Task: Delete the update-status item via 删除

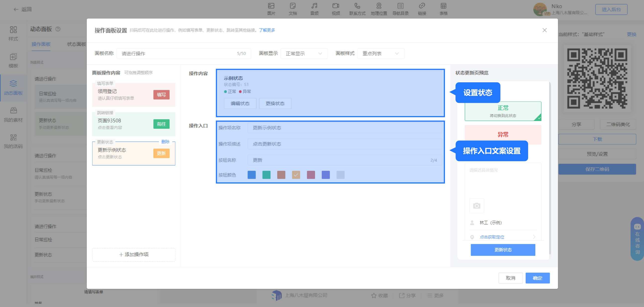Action: (165, 142)
